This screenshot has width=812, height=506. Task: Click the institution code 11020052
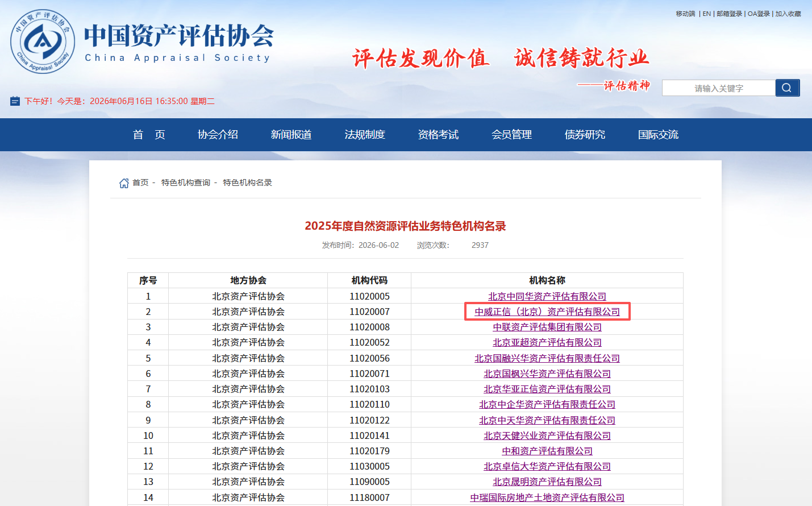tap(369, 342)
